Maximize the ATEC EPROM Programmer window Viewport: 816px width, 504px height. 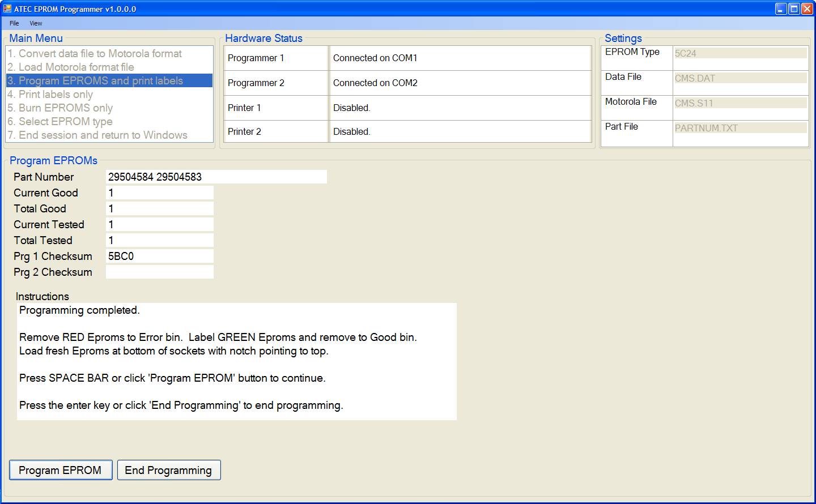tap(794, 8)
